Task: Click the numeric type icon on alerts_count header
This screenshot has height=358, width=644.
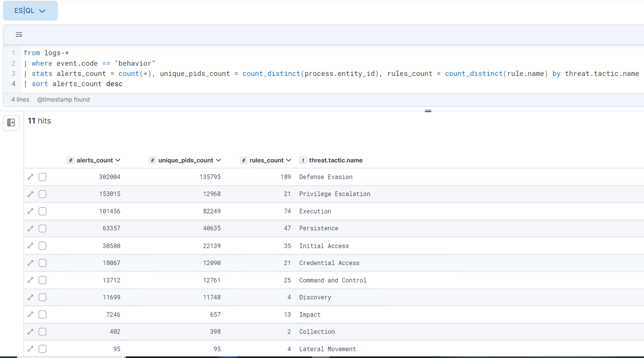Action: pos(71,160)
